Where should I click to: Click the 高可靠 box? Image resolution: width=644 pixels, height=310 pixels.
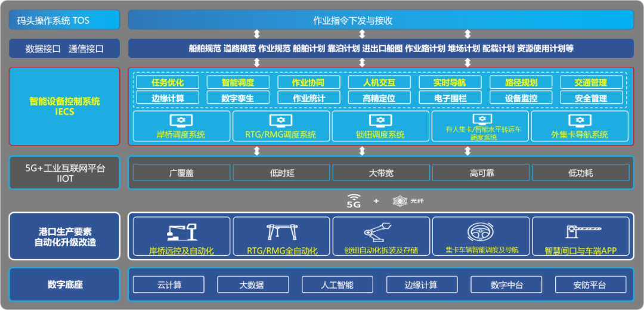481,172
